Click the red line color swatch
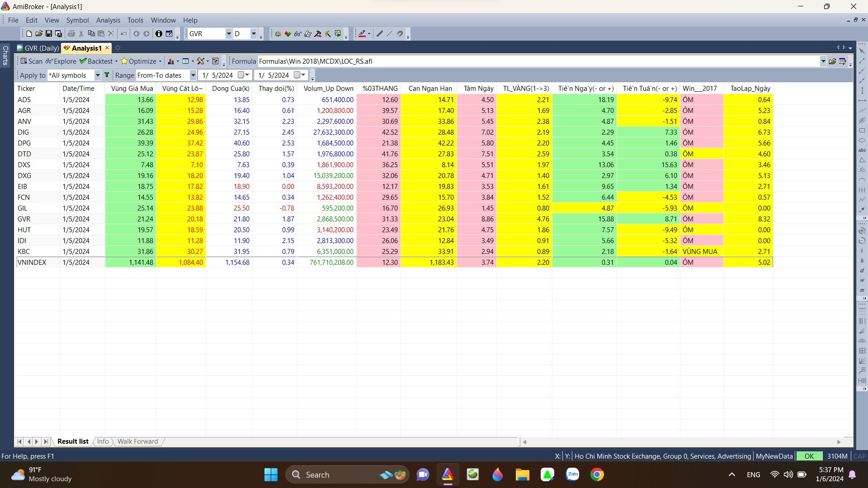The image size is (868, 488). click(x=362, y=34)
